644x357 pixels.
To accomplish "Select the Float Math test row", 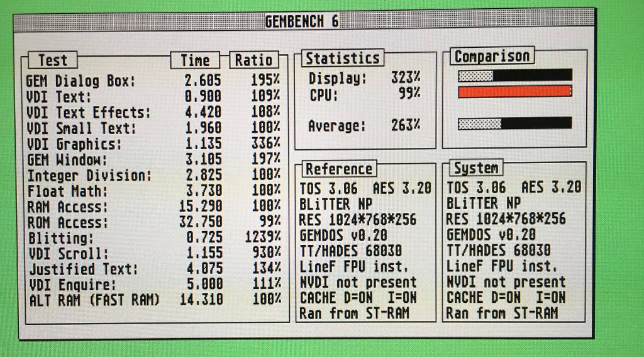I will [x=153, y=191].
